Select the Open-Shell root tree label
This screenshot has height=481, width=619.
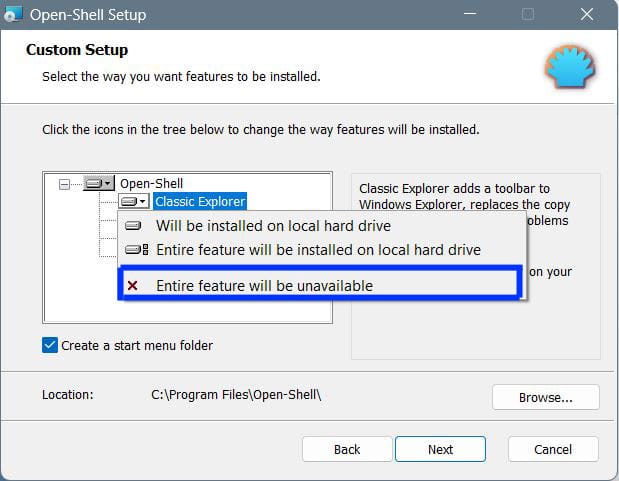[151, 184]
